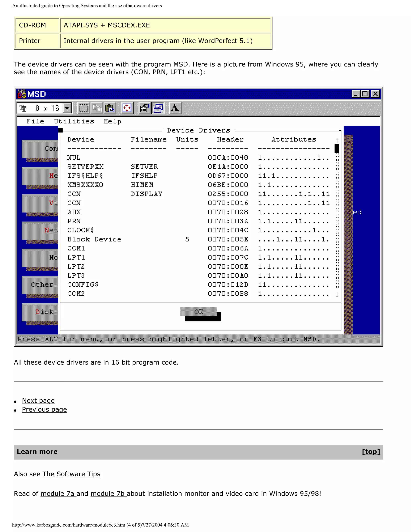Click the Device Drivers dialog control box

click(60, 130)
